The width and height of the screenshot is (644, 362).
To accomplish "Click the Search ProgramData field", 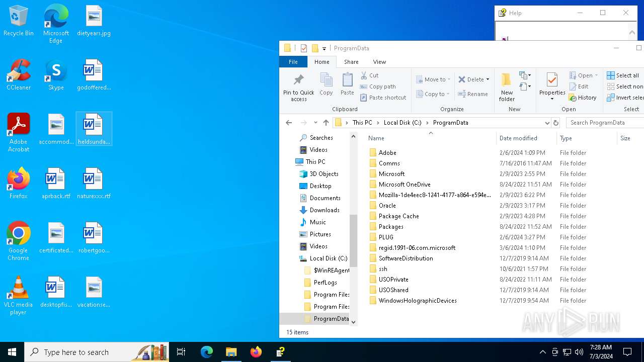I will (x=606, y=123).
